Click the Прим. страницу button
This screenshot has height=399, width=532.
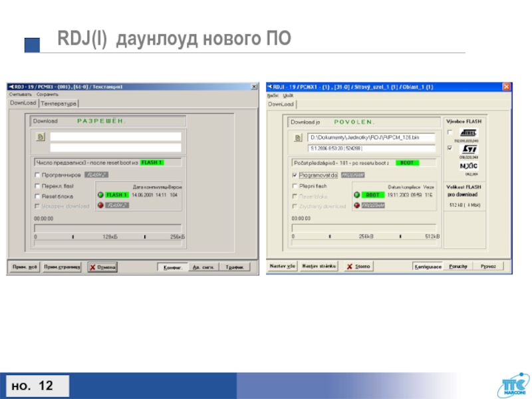pyautogui.click(x=62, y=267)
